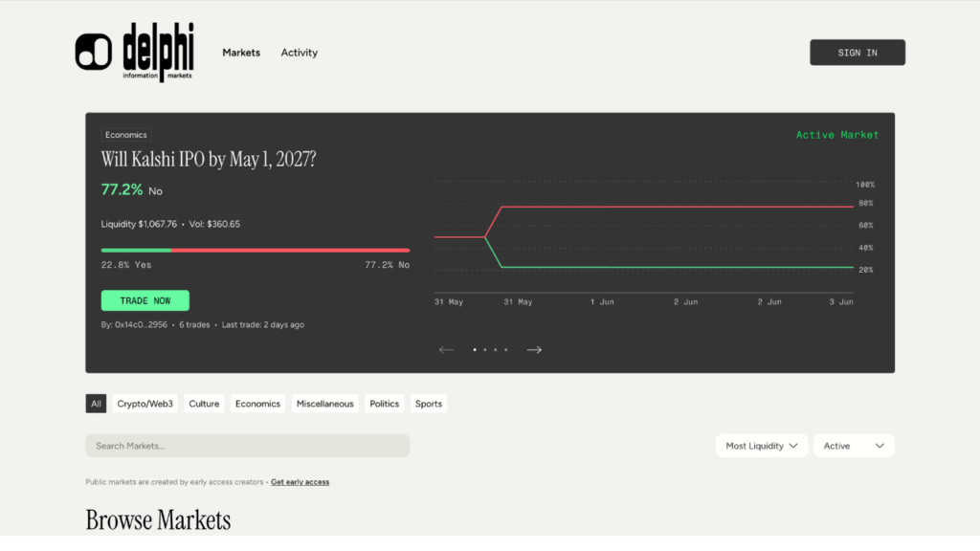Click the 'Browse Markets' heading
Image resolution: width=980 pixels, height=551 pixels.
[x=158, y=519]
